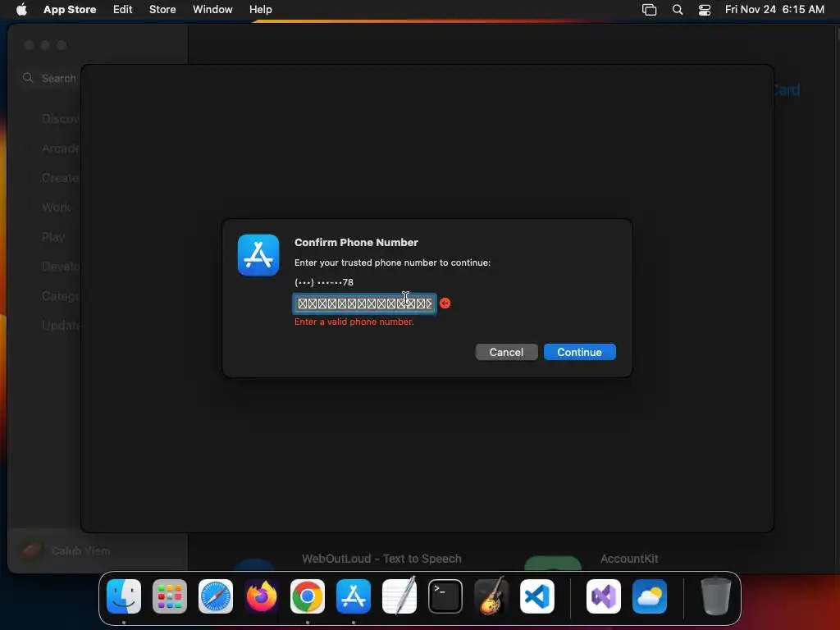Viewport: 840px width, 630px height.
Task: Click the App Store icon in the dialog
Action: pos(258,255)
